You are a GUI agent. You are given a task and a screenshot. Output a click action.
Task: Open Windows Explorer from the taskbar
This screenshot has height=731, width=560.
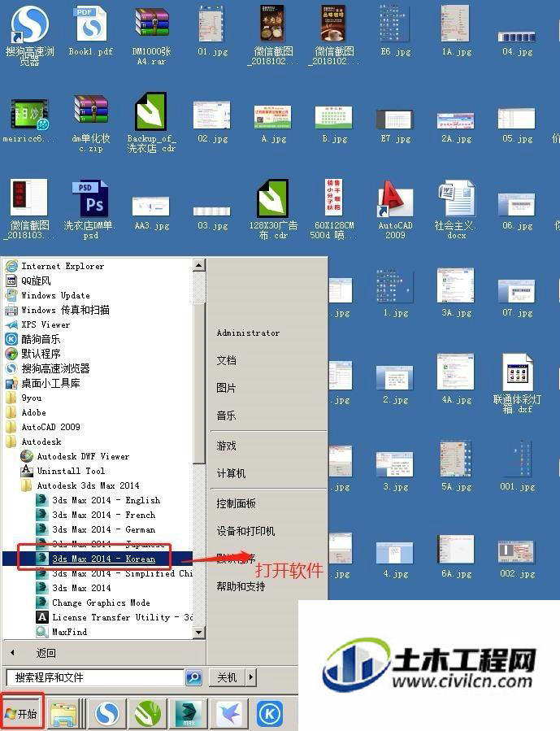(x=65, y=713)
